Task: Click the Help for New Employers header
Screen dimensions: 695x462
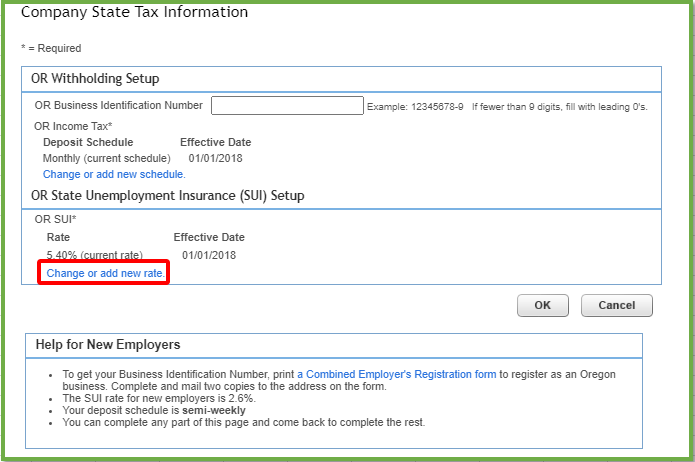Action: [108, 345]
